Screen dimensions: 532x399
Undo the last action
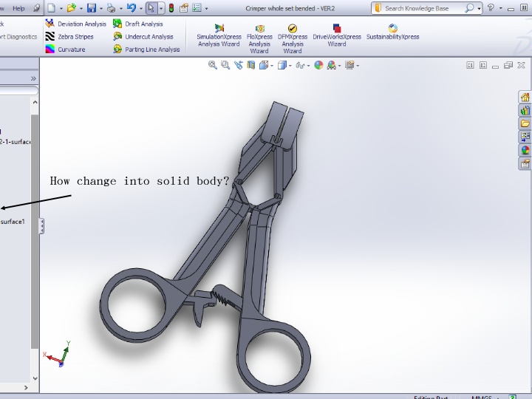(132, 8)
